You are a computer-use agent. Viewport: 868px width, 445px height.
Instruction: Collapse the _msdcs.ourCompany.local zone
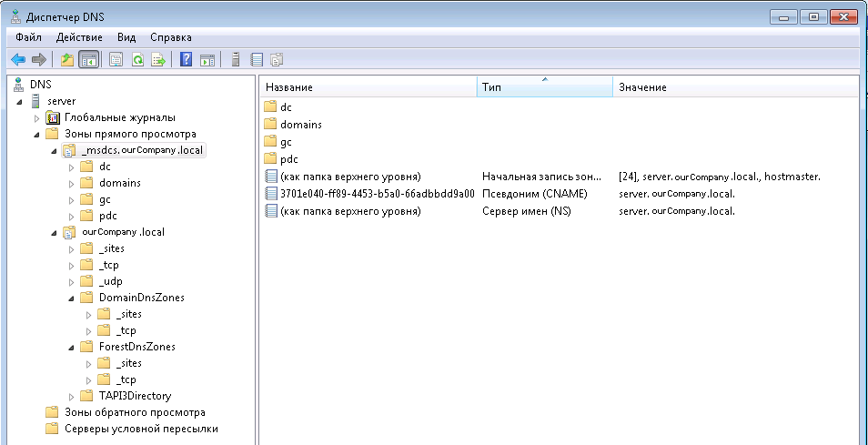click(x=54, y=150)
